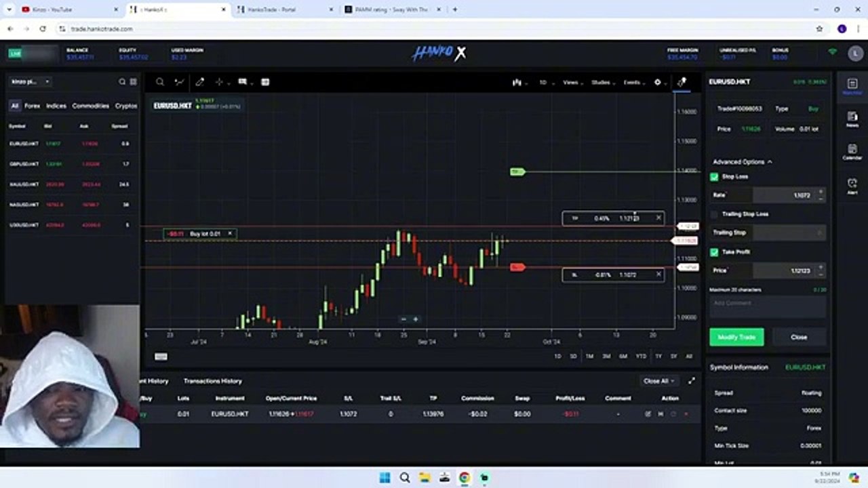Click the chart keyboard shortcuts icon

point(161,357)
